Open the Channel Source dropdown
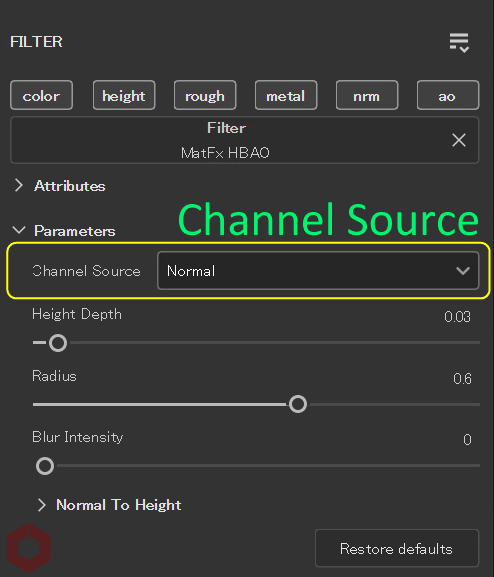The width and height of the screenshot is (494, 577). click(x=318, y=271)
